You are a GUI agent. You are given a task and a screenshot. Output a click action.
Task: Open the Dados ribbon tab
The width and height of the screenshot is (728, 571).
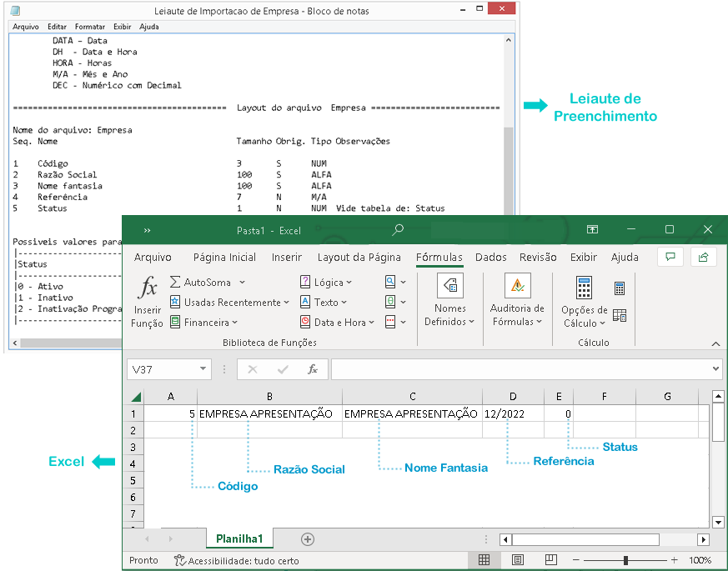[491, 258]
